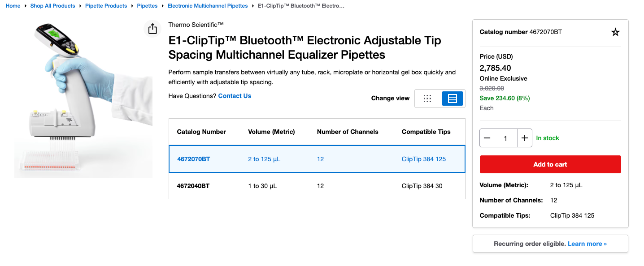
Task: Click ClipTip 384 30 compatible tips cell
Action: [422, 186]
